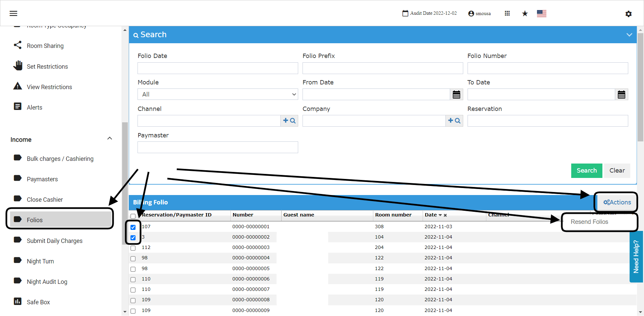This screenshot has height=316, width=644.
Task: Open Night Audit Log in sidebar
Action: click(x=47, y=282)
